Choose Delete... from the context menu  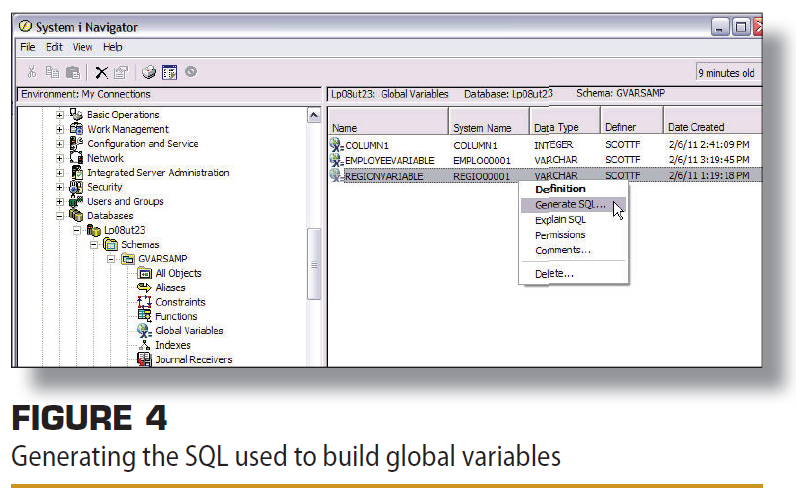(x=554, y=274)
